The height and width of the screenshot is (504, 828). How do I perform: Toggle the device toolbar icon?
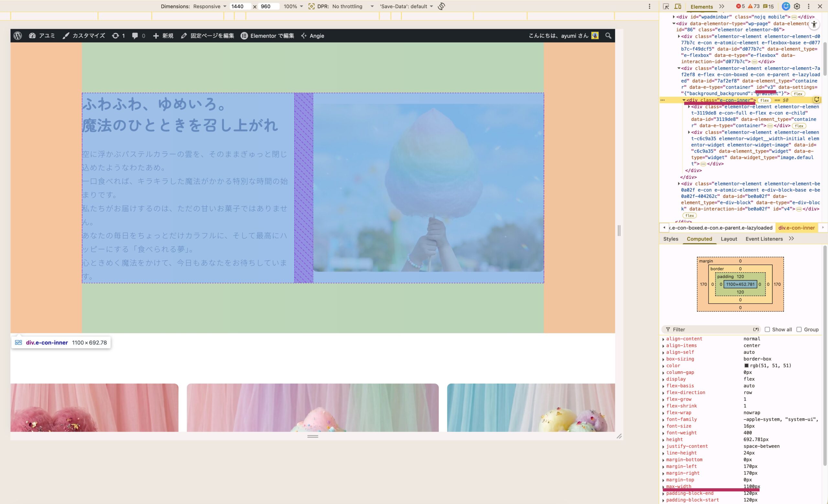point(678,6)
